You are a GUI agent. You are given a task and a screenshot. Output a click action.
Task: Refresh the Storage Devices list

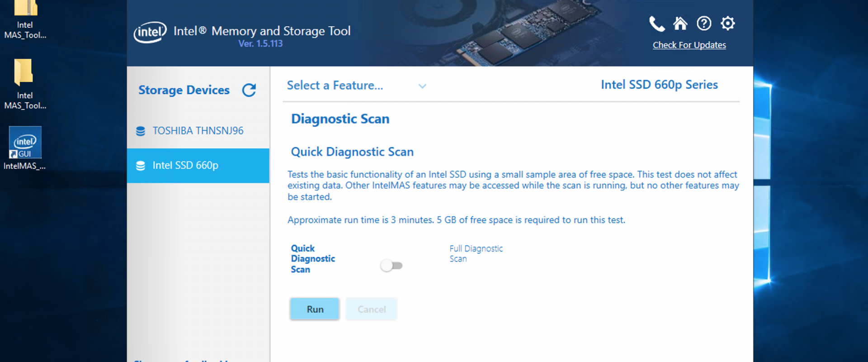click(249, 90)
